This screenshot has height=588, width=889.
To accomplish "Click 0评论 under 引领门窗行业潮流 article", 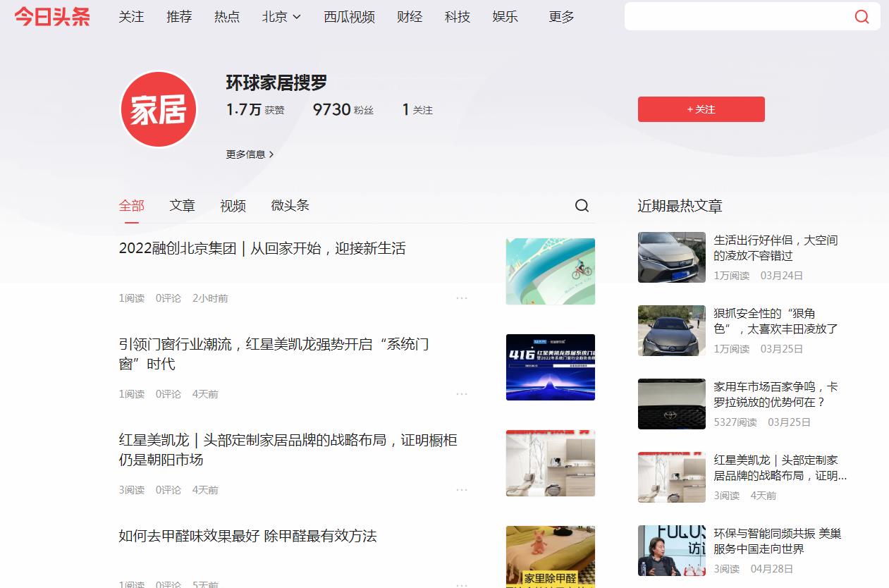I will click(x=168, y=394).
